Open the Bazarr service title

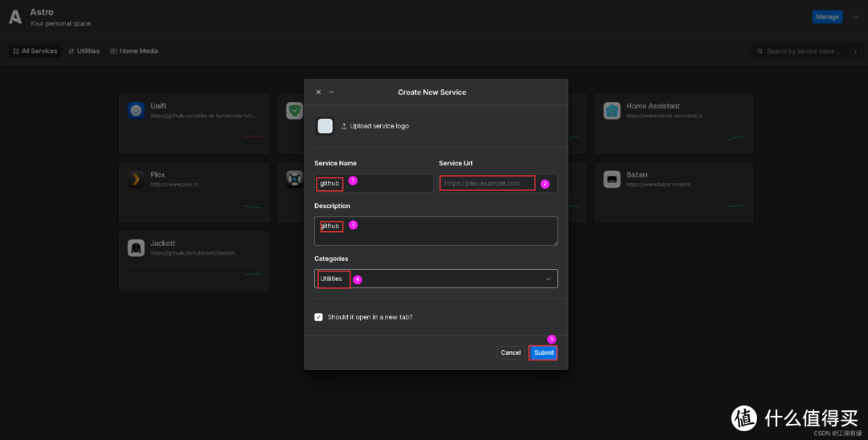pos(637,174)
